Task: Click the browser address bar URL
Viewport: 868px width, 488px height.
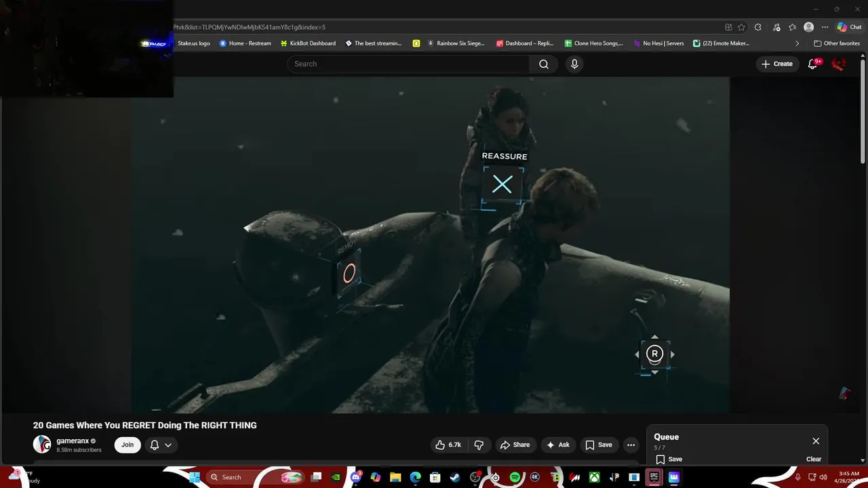Action: pyautogui.click(x=249, y=27)
